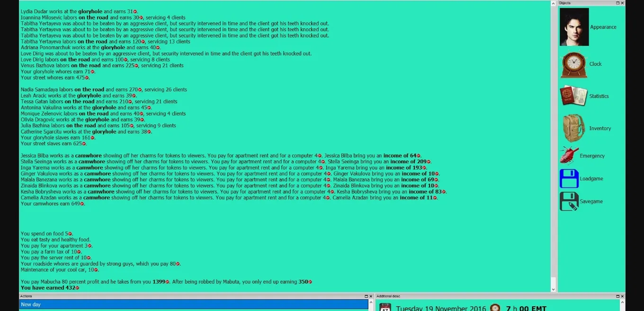This screenshot has height=311, width=644.
Task: Click the Savegame floppy disk icon
Action: pyautogui.click(x=569, y=201)
